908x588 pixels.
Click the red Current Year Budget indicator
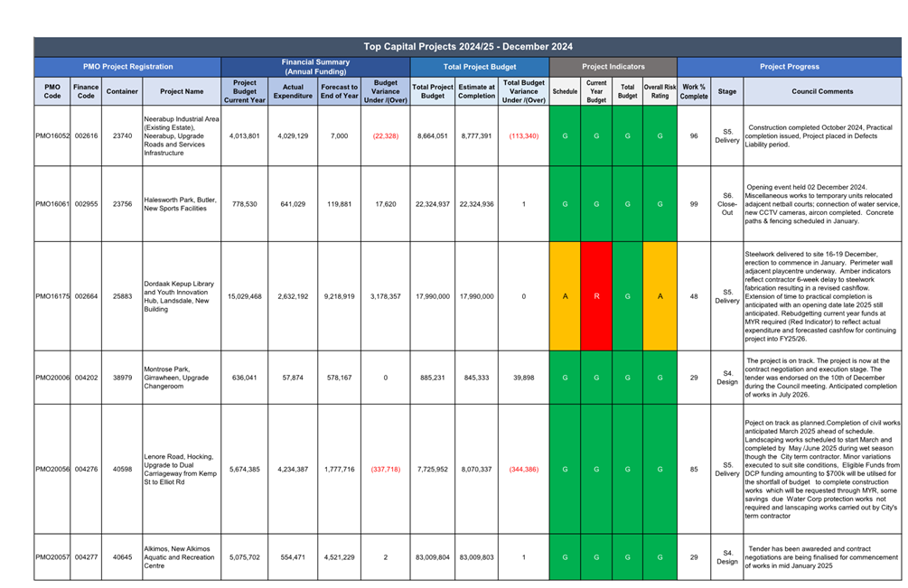coord(596,295)
